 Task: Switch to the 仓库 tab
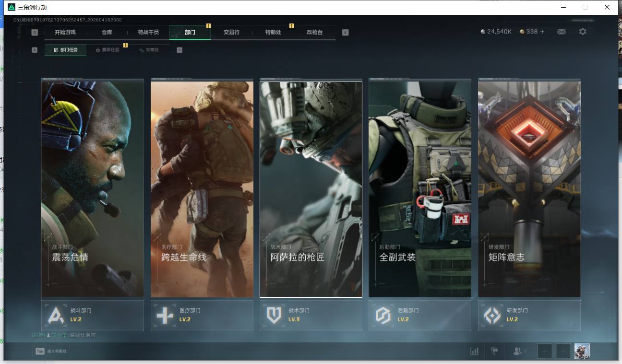tap(107, 32)
